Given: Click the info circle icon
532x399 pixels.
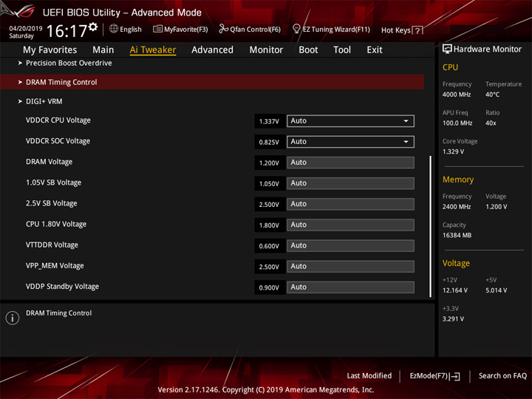Looking at the screenshot, I should (13, 318).
